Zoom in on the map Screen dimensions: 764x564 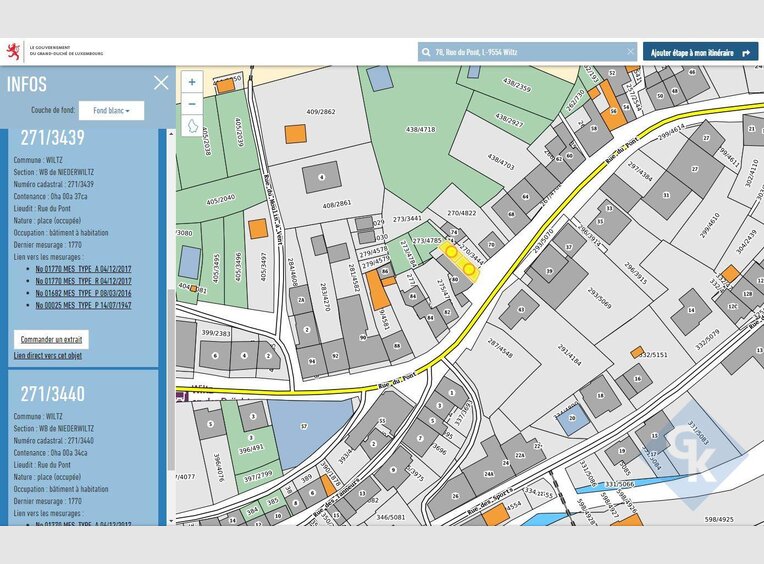coord(192,81)
